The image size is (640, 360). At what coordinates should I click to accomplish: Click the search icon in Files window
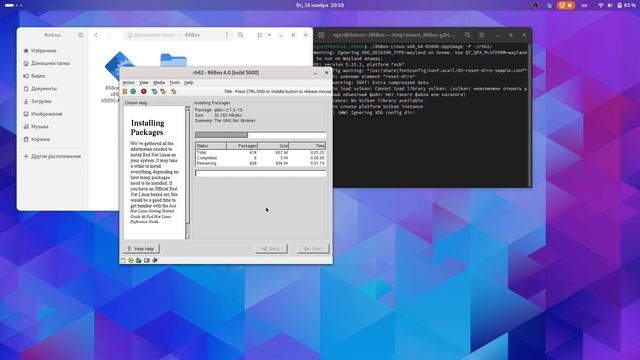[x=241, y=35]
